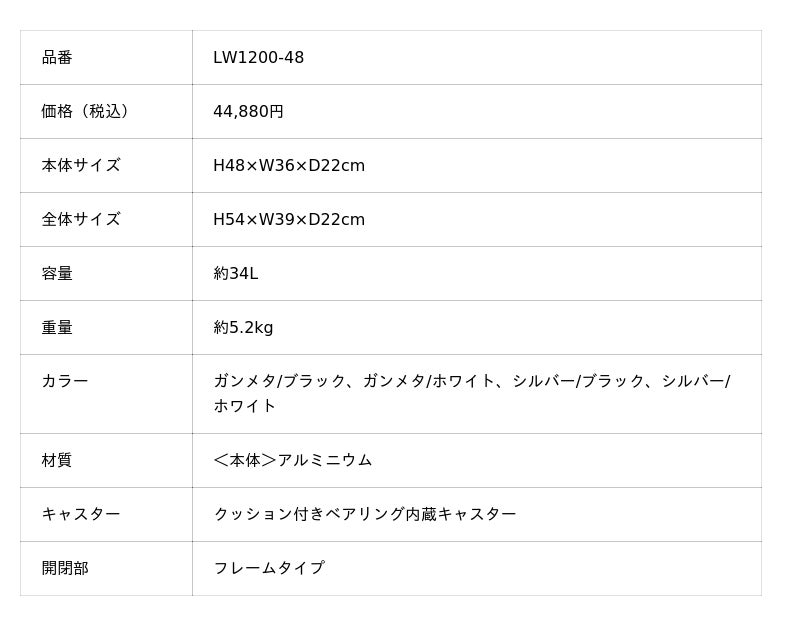The image size is (800, 626).
Task: Click the 本体サイズ label
Action: point(80,166)
